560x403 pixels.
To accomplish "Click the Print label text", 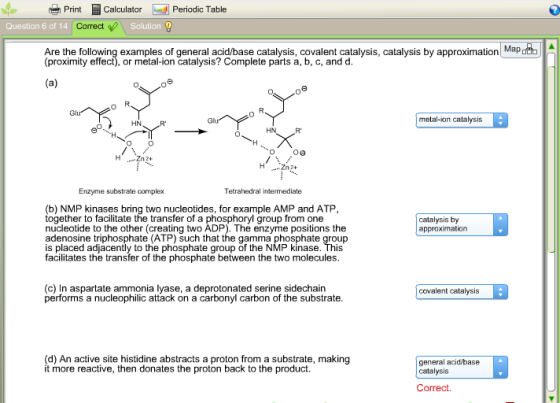I will 72,9.
